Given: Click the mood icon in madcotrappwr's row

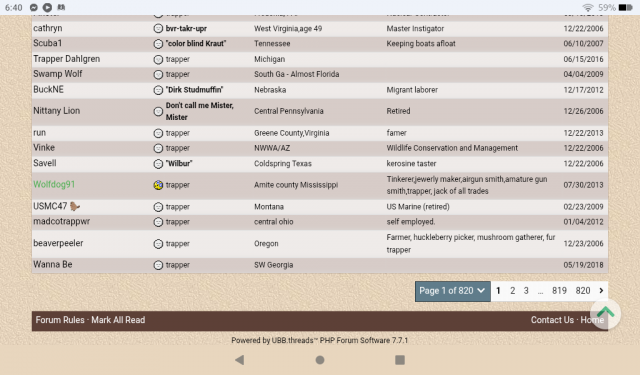Looking at the screenshot, I should coord(158,222).
